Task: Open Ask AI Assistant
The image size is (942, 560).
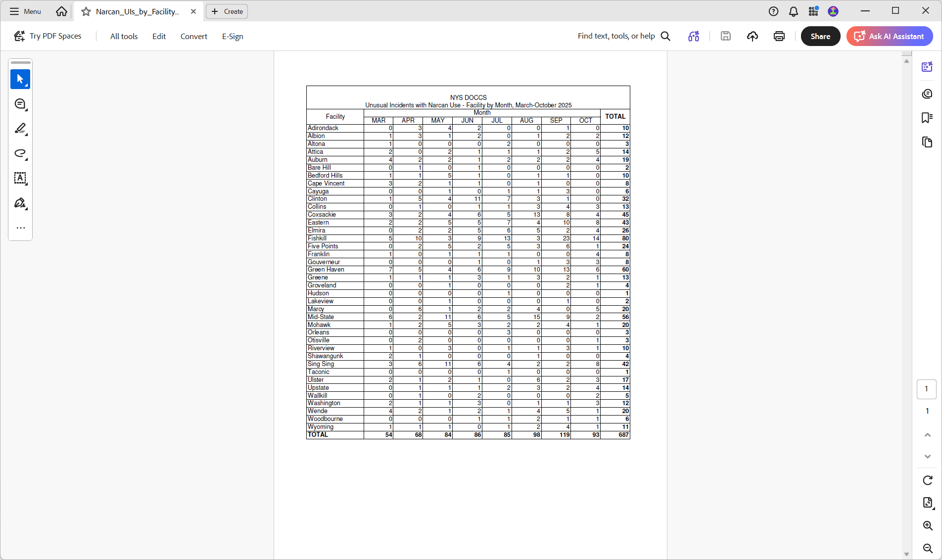Action: click(x=890, y=36)
